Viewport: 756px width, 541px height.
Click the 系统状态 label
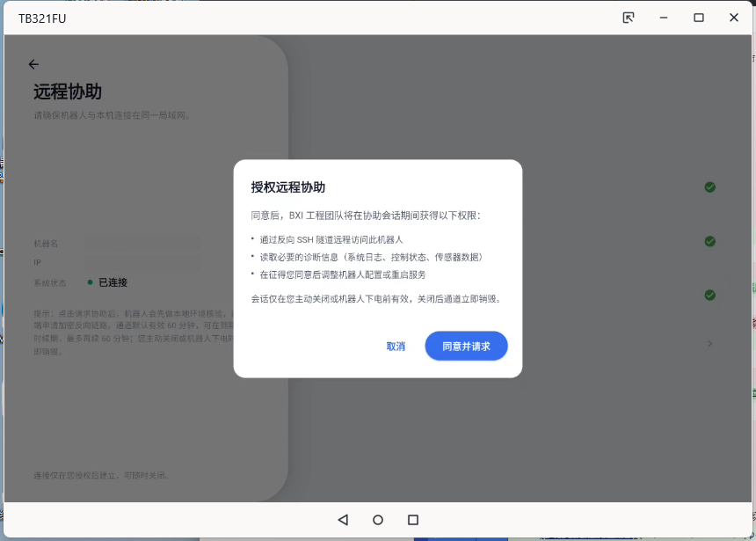tap(49, 282)
